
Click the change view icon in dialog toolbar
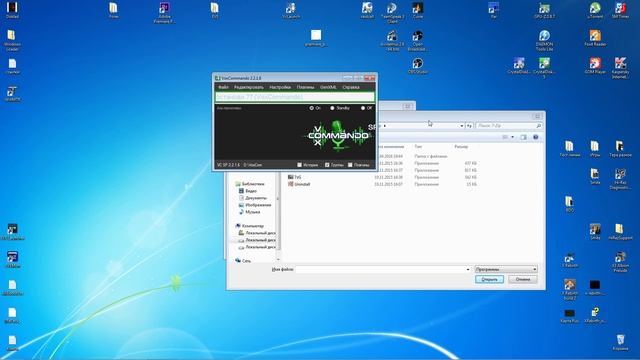point(505,137)
